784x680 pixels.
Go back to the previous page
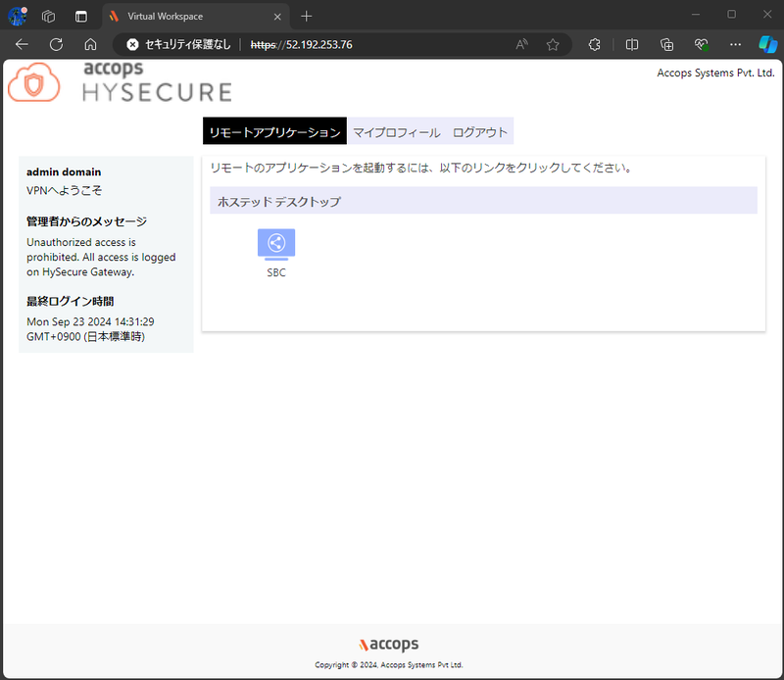point(22,44)
